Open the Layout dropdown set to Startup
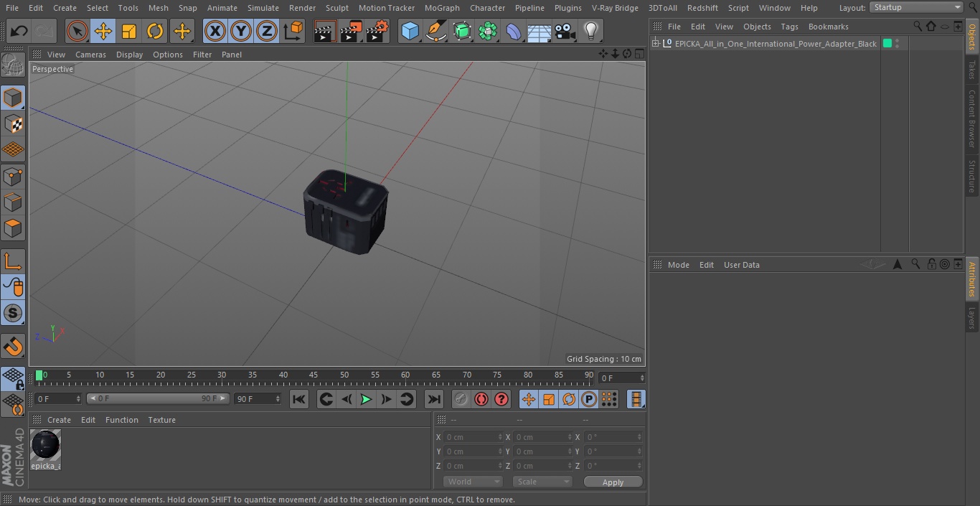Screen dimensions: 980x506 coord(916,7)
